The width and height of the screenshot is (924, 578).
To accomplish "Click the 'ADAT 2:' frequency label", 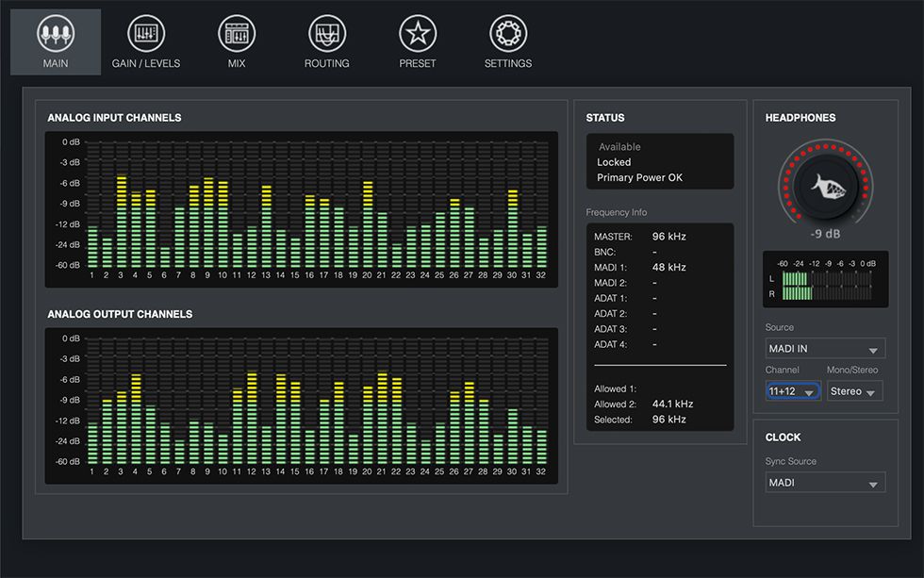I will 610,313.
